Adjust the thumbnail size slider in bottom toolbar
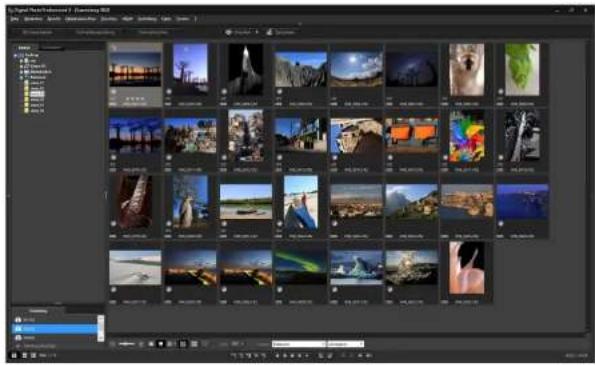 tap(127, 344)
